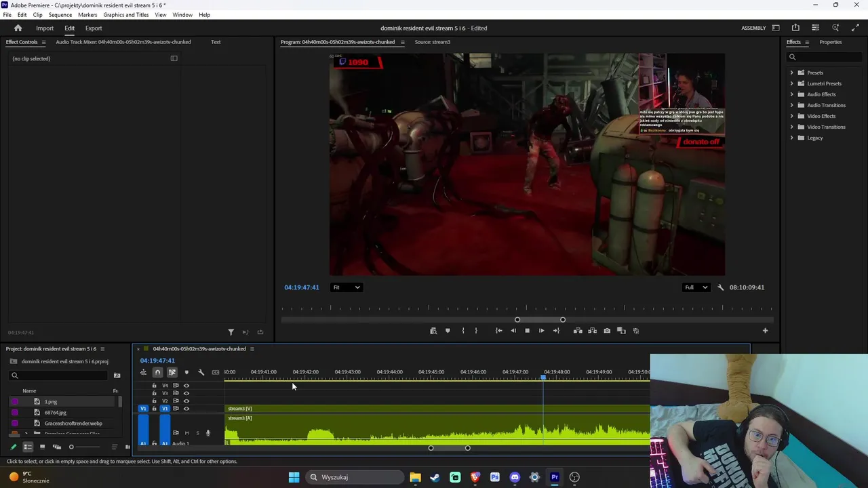Expand the Audio Transitions folder
Screen dimensions: 868x488
791,105
